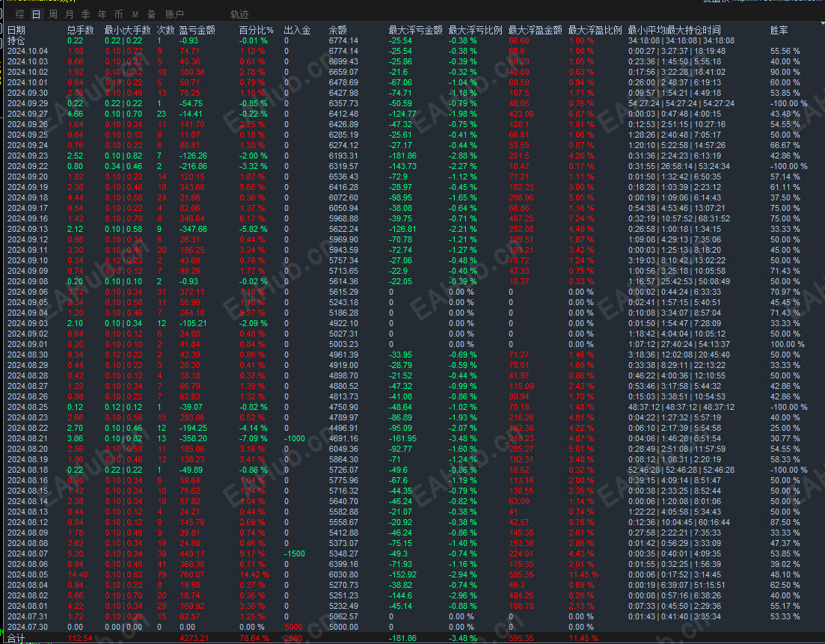Click the 90.00 % win rate cell

tap(785, 72)
